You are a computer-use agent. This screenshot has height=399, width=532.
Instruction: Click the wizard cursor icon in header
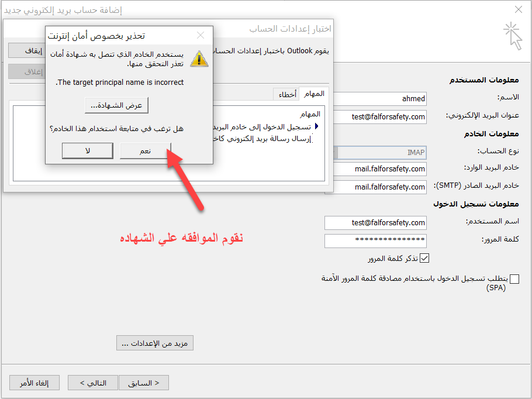coord(513,35)
